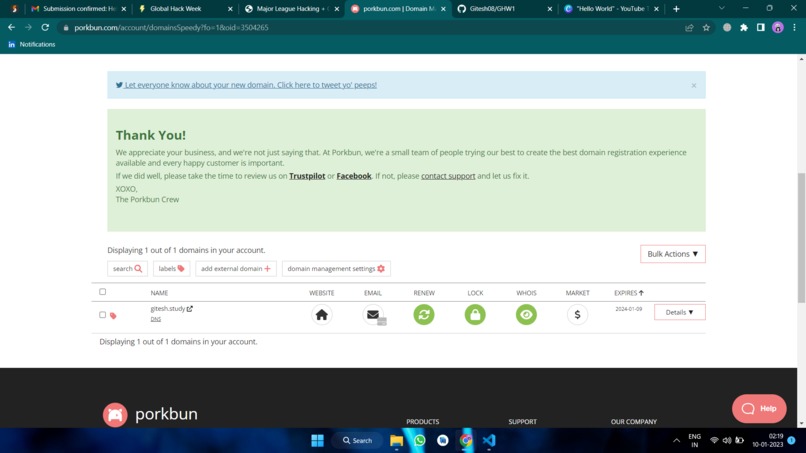Open website settings for gitesh.study
806x453 pixels.
pyautogui.click(x=322, y=314)
